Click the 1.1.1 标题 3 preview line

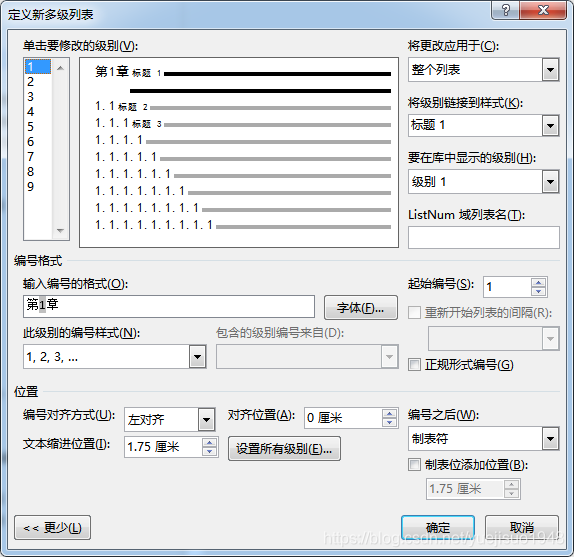[243, 124]
